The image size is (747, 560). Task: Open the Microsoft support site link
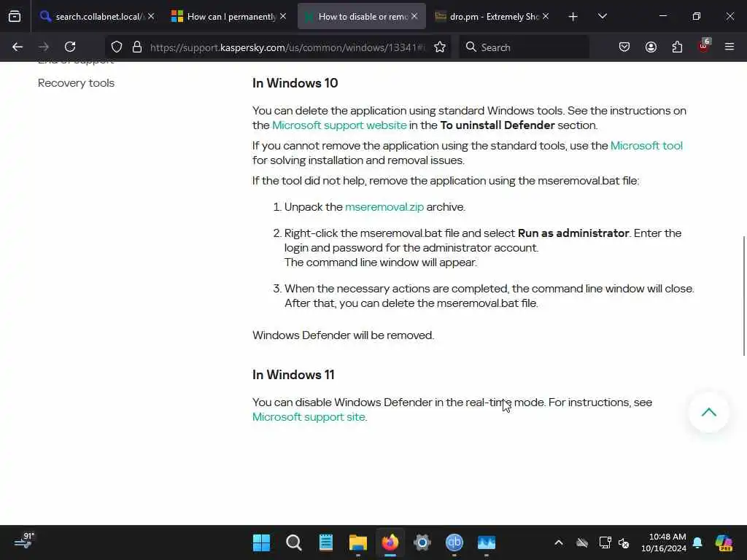pos(309,417)
